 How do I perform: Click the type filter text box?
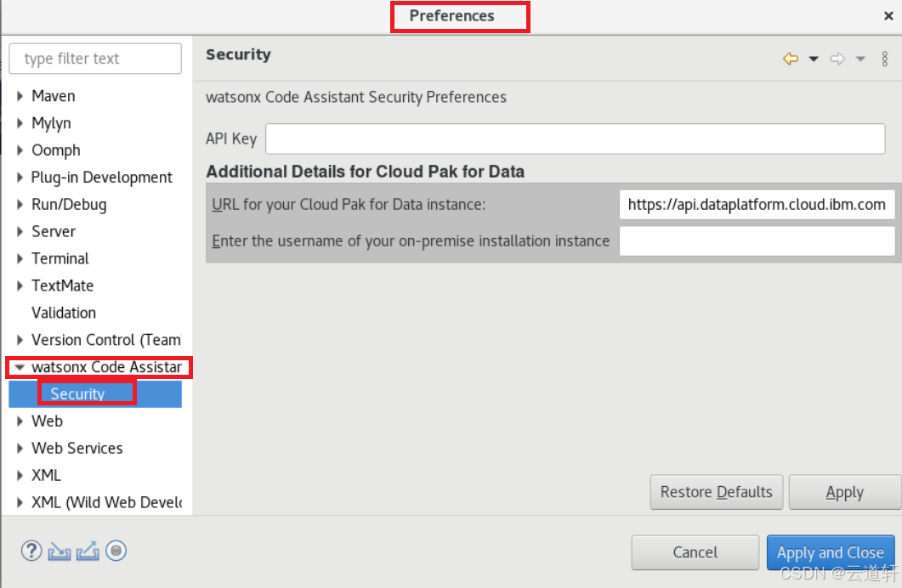[x=95, y=59]
